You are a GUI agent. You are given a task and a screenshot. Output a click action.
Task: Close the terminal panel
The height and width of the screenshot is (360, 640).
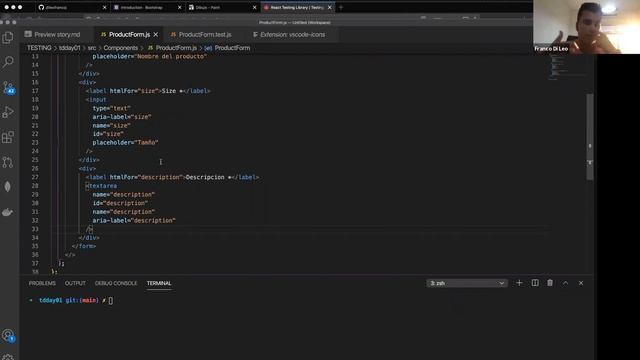581,283
